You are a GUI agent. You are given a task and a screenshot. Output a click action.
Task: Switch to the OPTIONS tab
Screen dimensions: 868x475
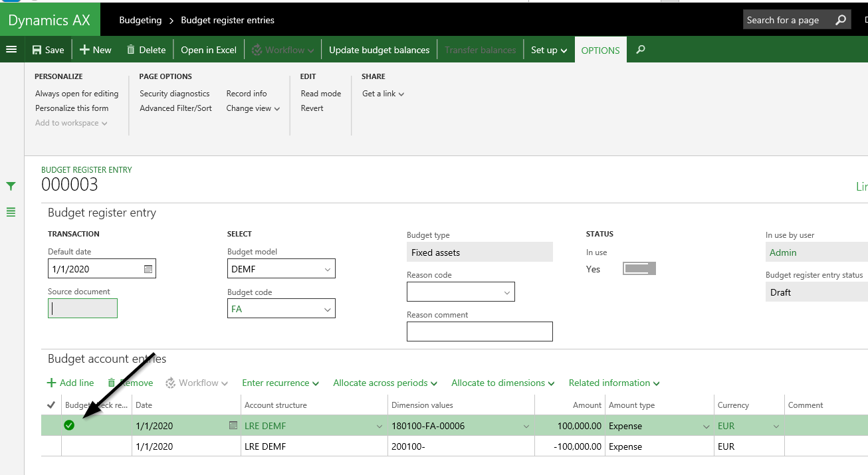(x=600, y=50)
